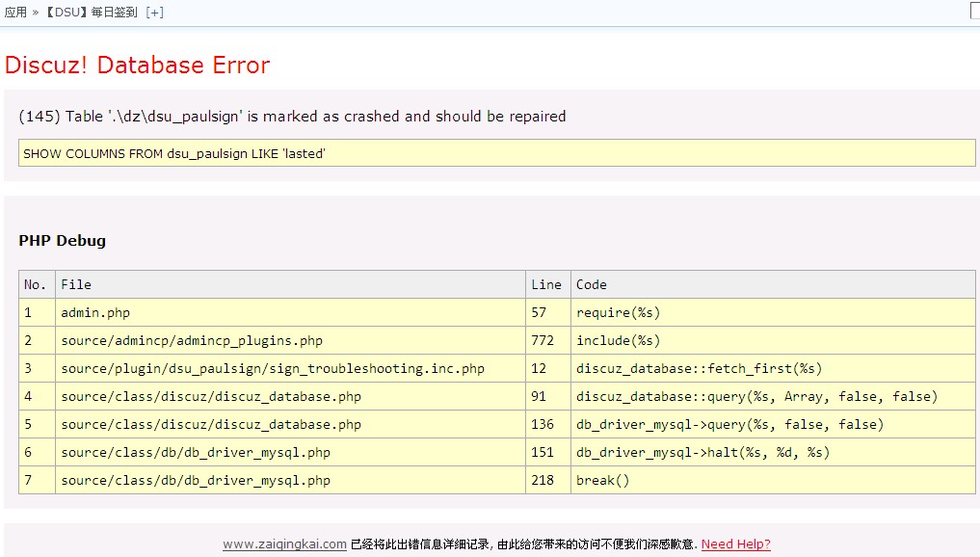Select line number 151 cell
The height and width of the screenshot is (557, 980).
pos(548,452)
